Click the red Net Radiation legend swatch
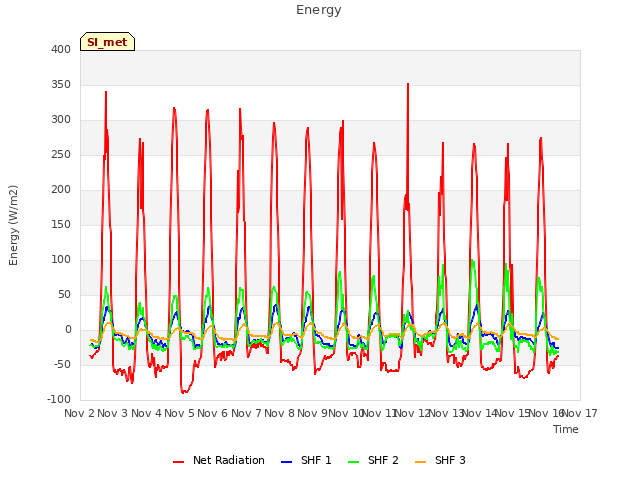 pos(179,462)
